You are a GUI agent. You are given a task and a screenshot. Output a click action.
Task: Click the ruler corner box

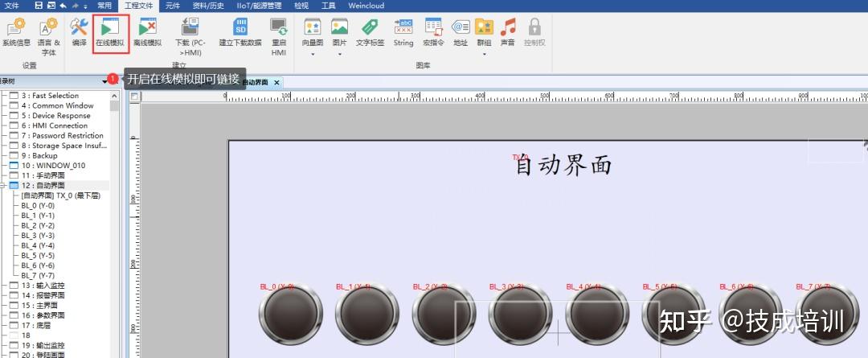pos(134,97)
